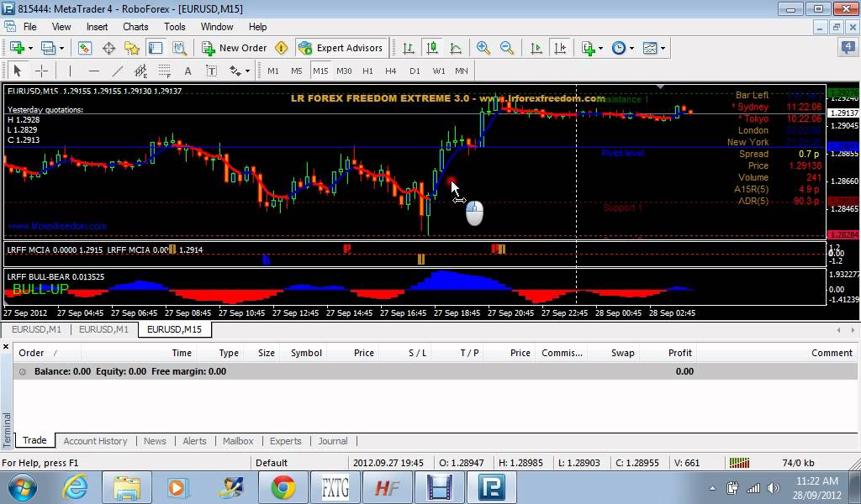Toggle the Market Watch window
This screenshot has height=504, width=861.
85,48
